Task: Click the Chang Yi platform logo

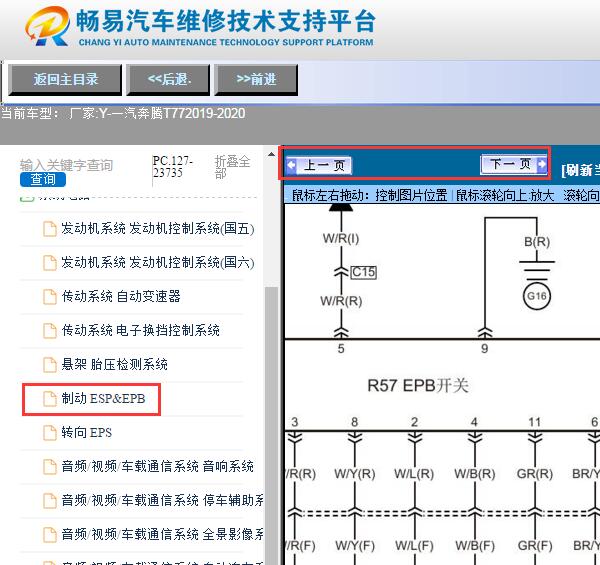Action: (x=47, y=27)
